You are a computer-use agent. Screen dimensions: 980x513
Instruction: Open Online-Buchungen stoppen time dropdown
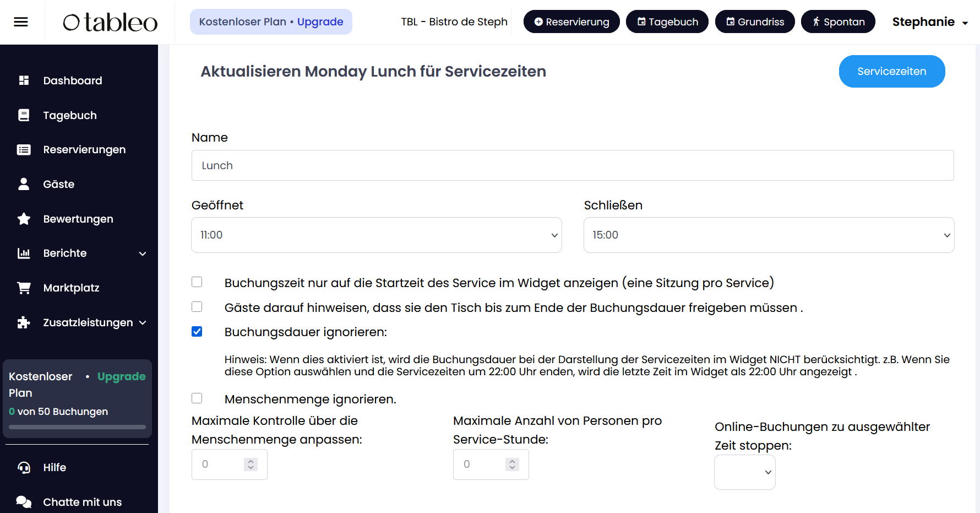coord(745,472)
